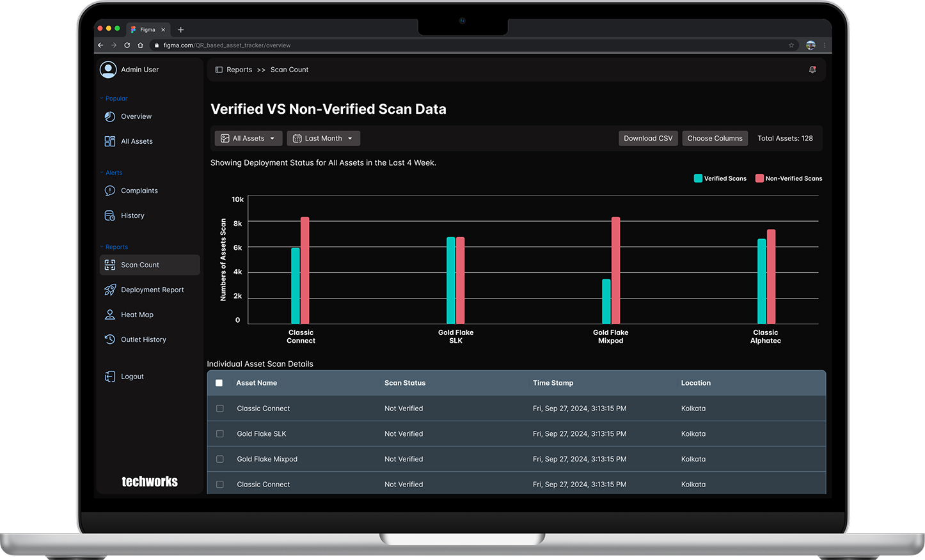925x560 pixels.
Task: Check the Gold Flake SLK row checkbox
Action: point(220,433)
